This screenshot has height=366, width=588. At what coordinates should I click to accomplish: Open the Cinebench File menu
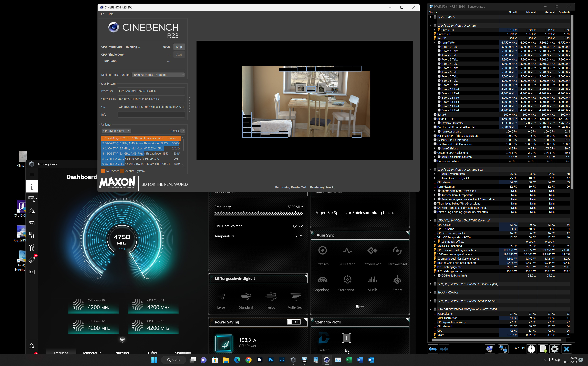102,14
